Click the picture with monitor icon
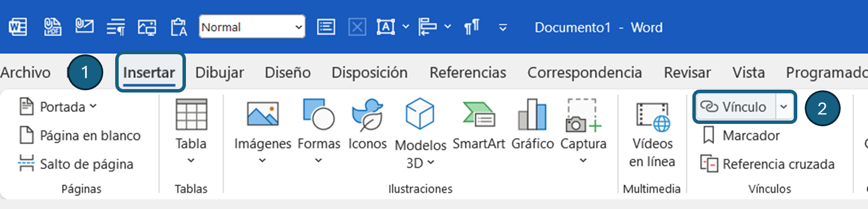Image resolution: width=868 pixels, height=209 pixels. point(147,27)
